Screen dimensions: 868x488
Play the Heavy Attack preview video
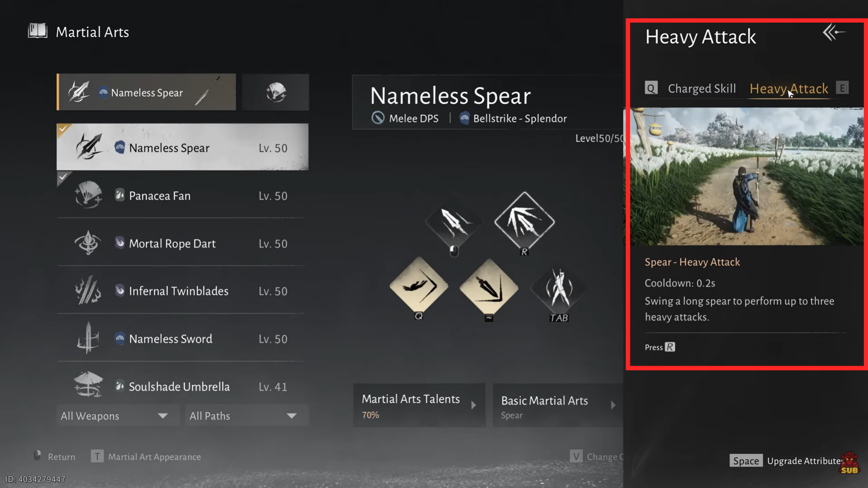point(747,176)
